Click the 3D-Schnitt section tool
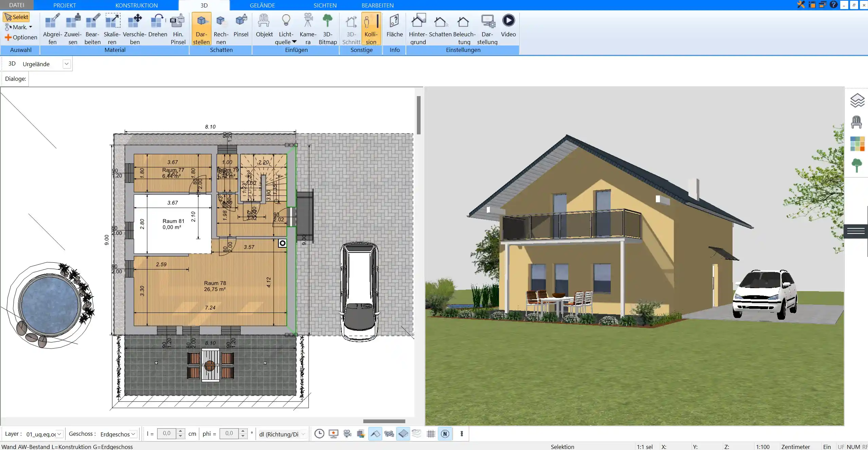 click(x=351, y=29)
